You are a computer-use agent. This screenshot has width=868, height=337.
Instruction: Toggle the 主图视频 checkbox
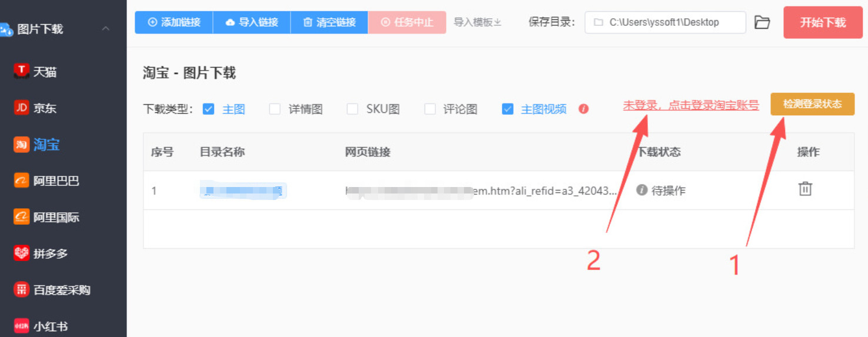point(508,109)
